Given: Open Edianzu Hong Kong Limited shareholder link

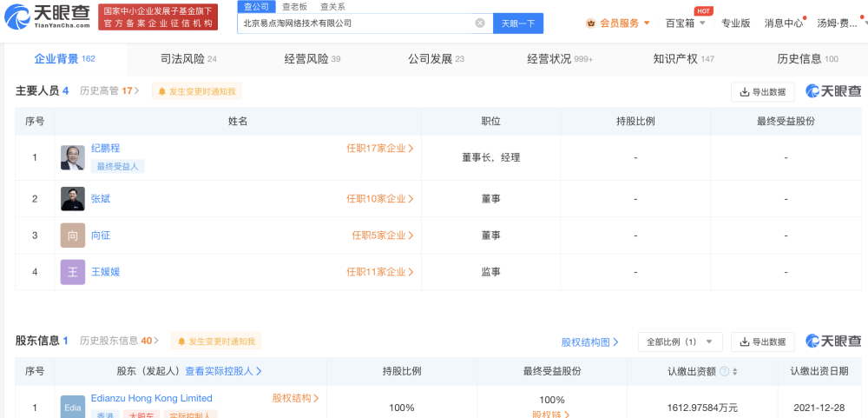Looking at the screenshot, I should pos(152,398).
